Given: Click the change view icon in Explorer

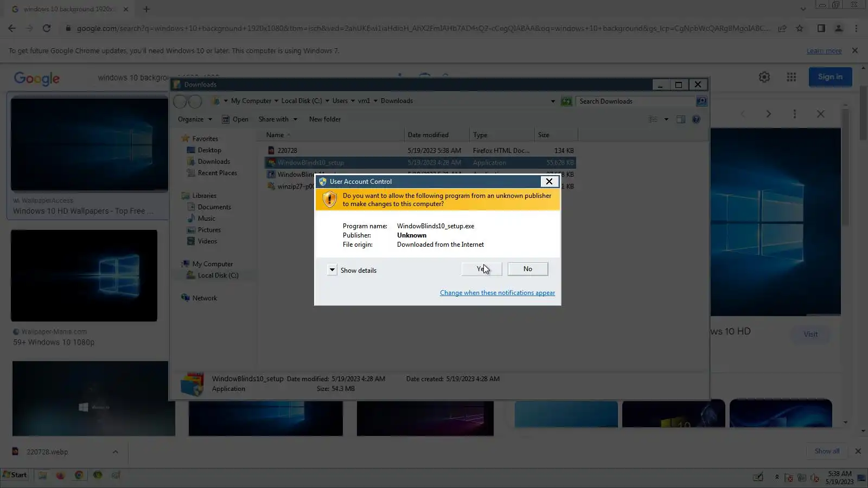Looking at the screenshot, I should coord(653,119).
